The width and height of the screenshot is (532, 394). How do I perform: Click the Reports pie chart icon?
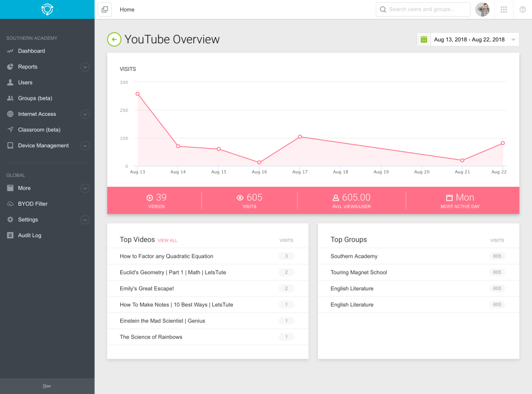[x=10, y=66]
